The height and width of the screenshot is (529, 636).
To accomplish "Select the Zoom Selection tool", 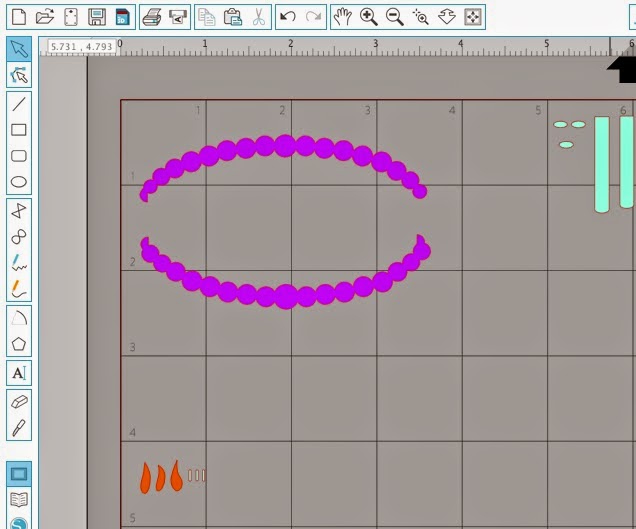I will click(x=421, y=17).
